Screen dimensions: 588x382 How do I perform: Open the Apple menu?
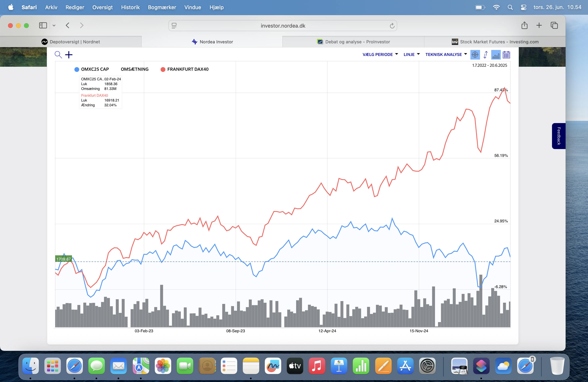tap(11, 7)
